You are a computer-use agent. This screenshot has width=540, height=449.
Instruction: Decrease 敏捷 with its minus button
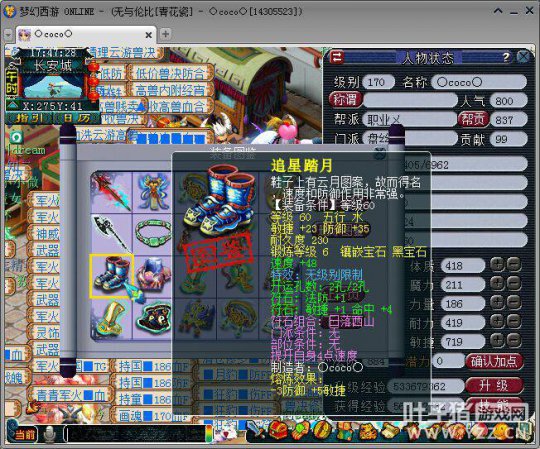tap(514, 341)
